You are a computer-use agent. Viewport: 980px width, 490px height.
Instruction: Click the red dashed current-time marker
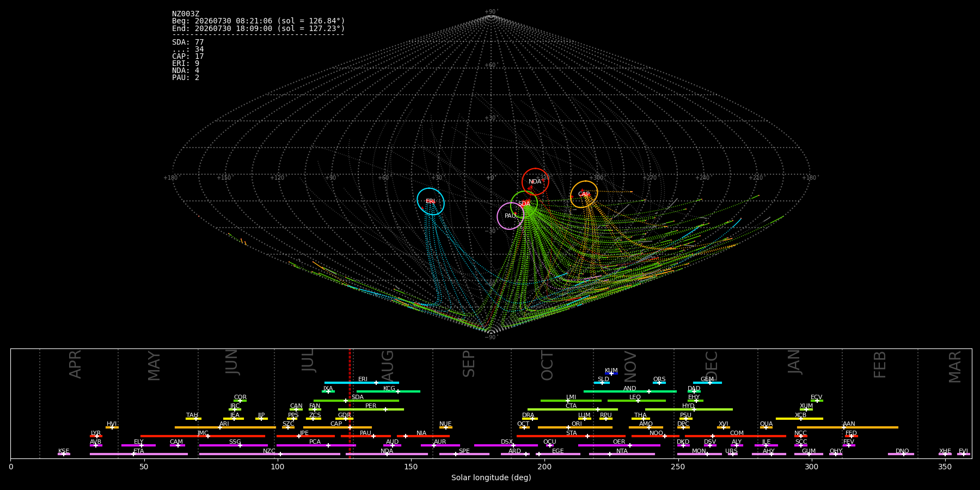click(350, 403)
